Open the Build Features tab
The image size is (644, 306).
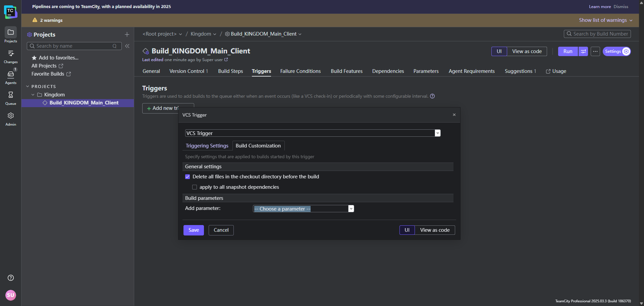pyautogui.click(x=346, y=71)
